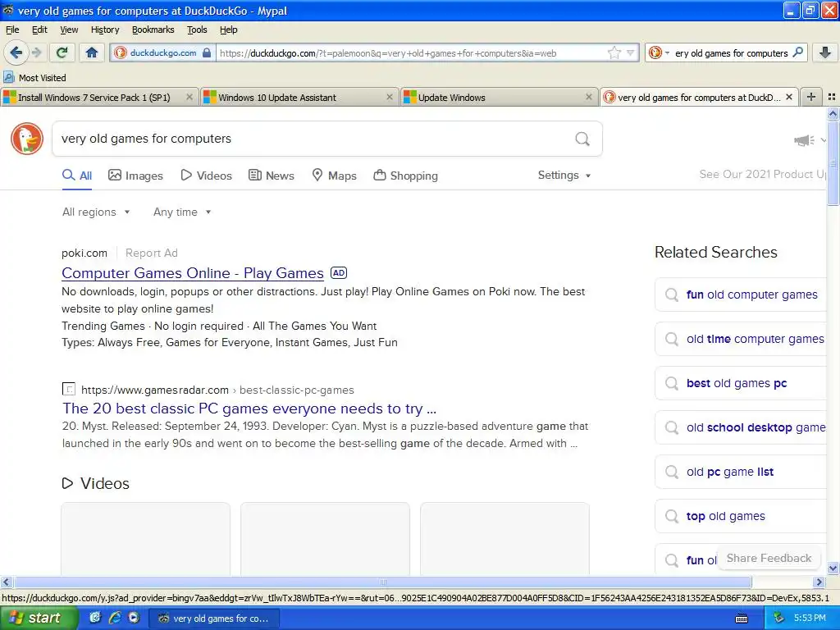Click the magnifier in the DuckDuckGo search box
This screenshot has width=840, height=630.
coord(582,139)
